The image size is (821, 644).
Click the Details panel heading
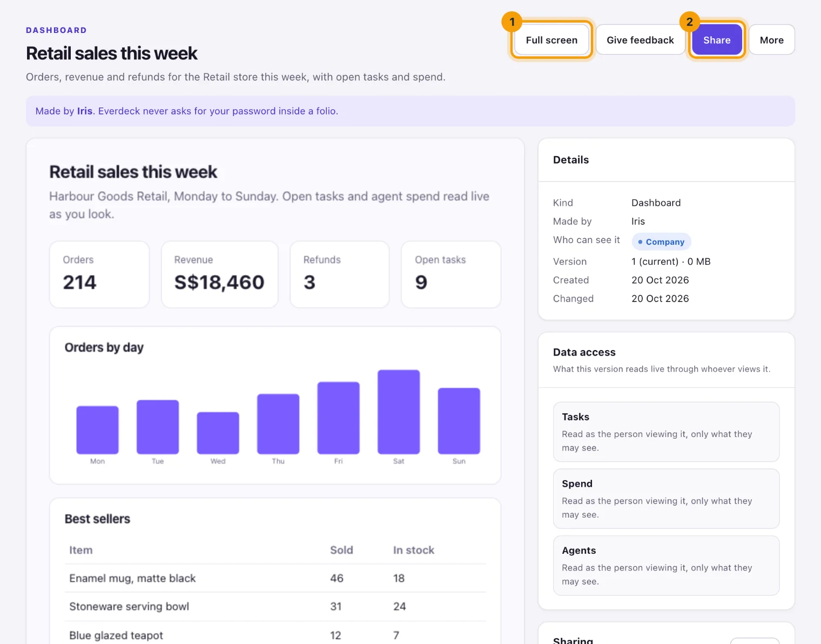571,160
